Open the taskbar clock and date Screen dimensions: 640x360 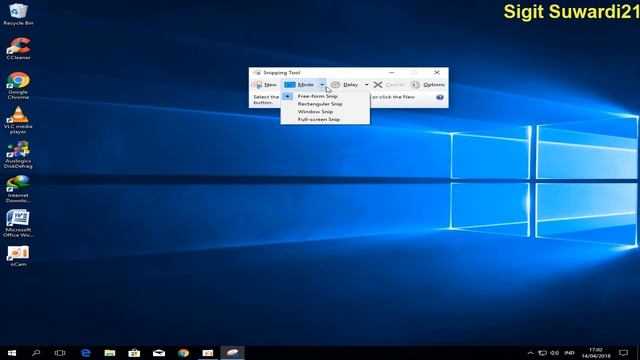point(596,353)
